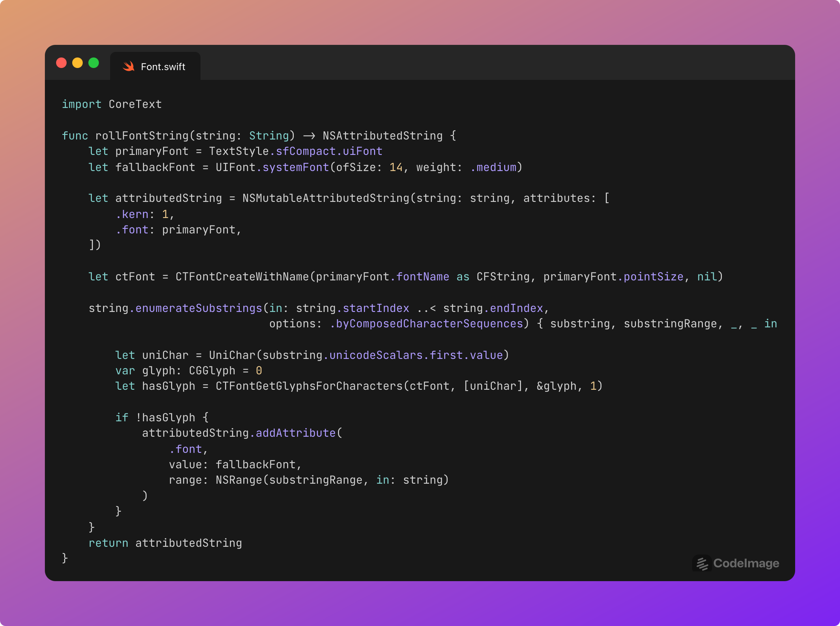Click the 'NSAttributedString' return type

coord(382,136)
